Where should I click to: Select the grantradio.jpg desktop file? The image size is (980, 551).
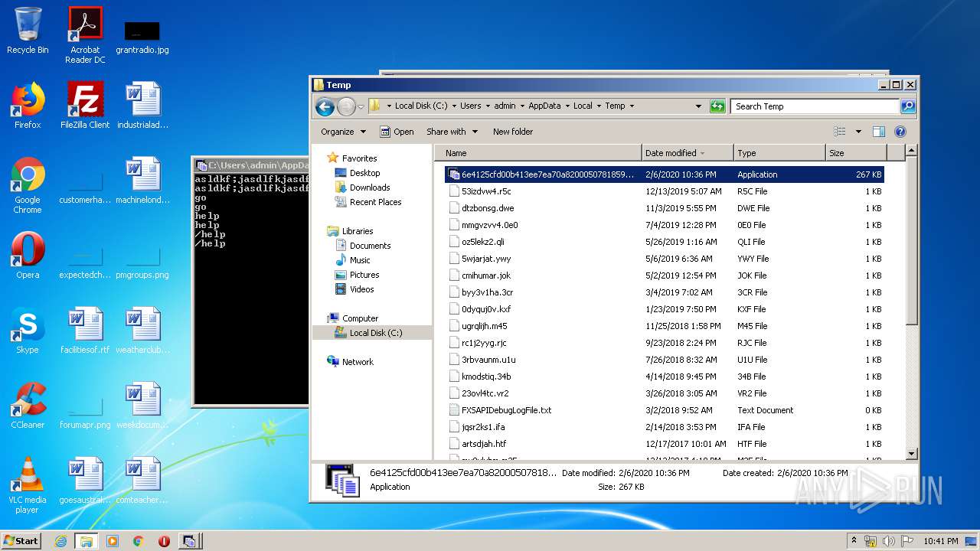coord(142,37)
